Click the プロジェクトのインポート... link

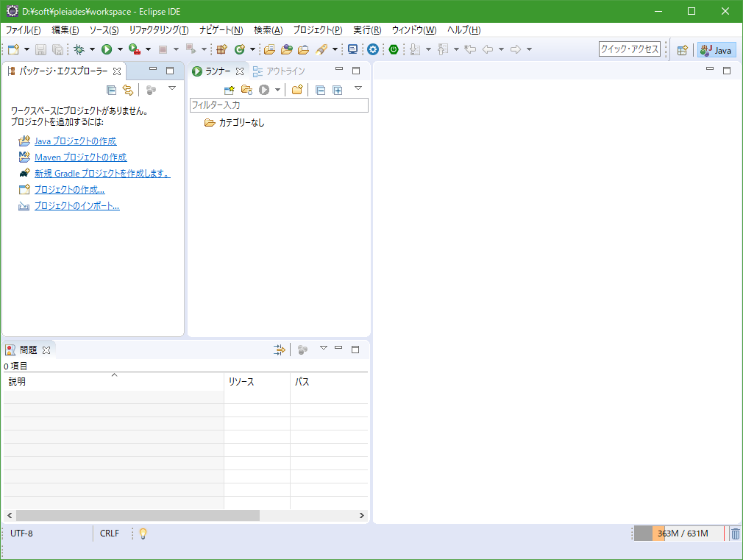click(x=77, y=206)
